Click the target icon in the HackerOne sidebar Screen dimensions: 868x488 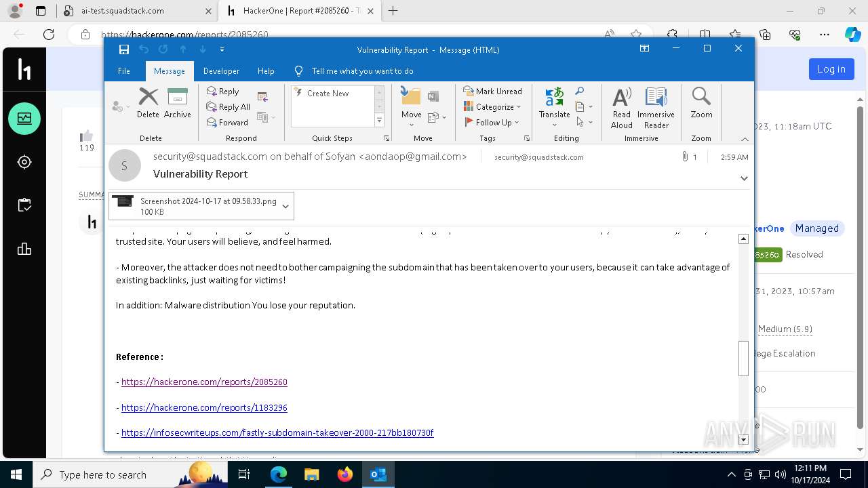click(x=24, y=162)
